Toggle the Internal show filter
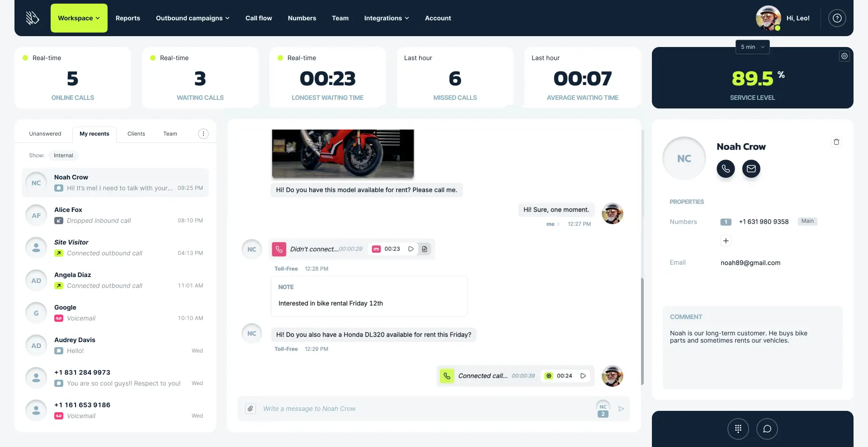Image resolution: width=868 pixels, height=447 pixels. tap(63, 155)
